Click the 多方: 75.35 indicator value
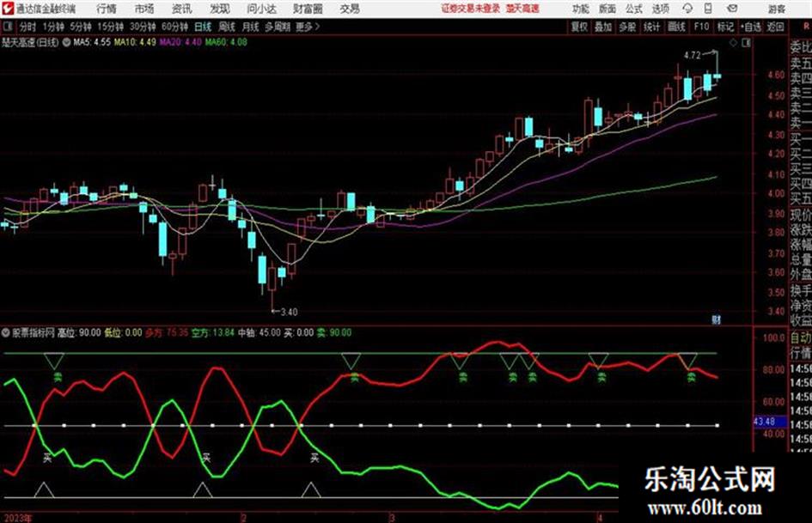Viewport: 812px width, 523px height. pyautogui.click(x=166, y=332)
